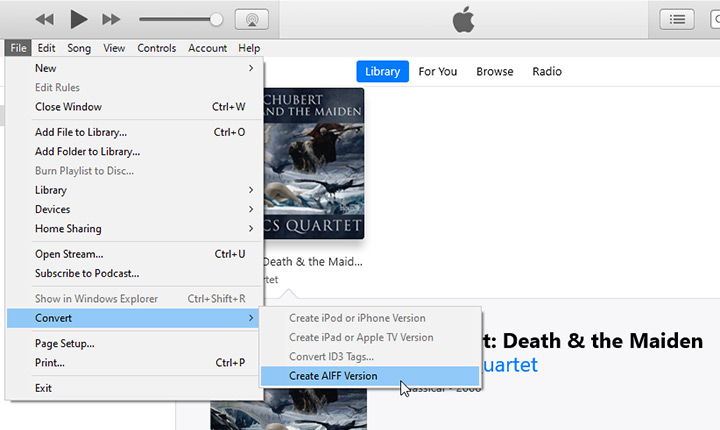720x430 pixels.
Task: Expand the Devices submenu
Action: (135, 209)
